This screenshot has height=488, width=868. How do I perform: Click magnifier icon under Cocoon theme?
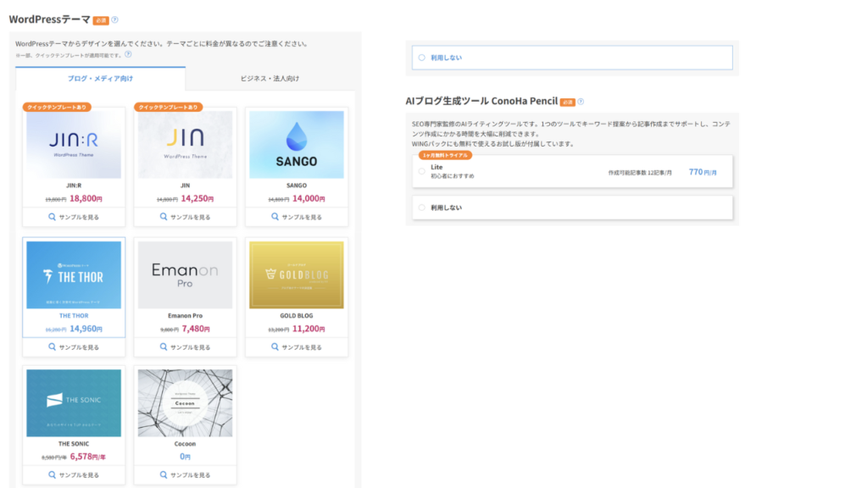click(x=164, y=475)
